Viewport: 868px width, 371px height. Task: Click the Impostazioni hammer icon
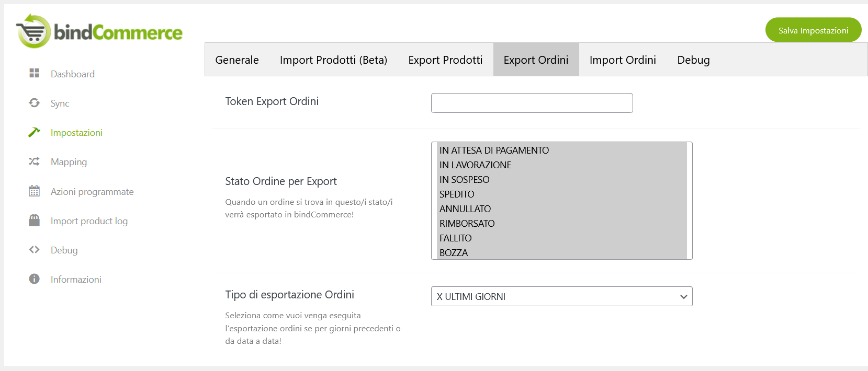35,132
